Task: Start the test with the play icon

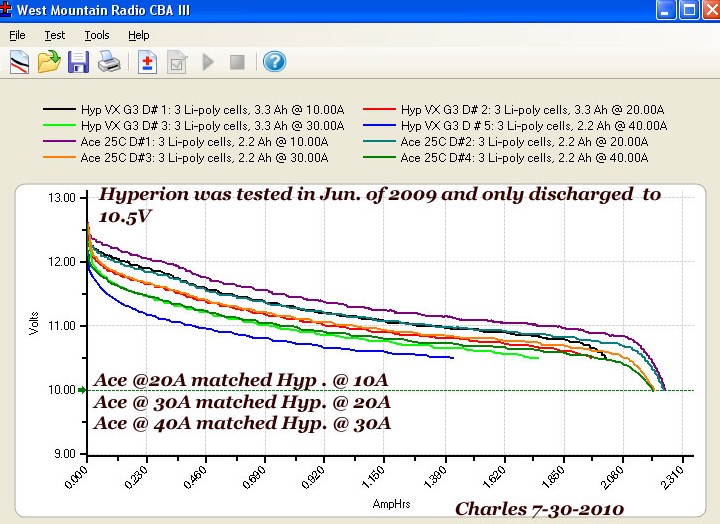Action: click(208, 62)
